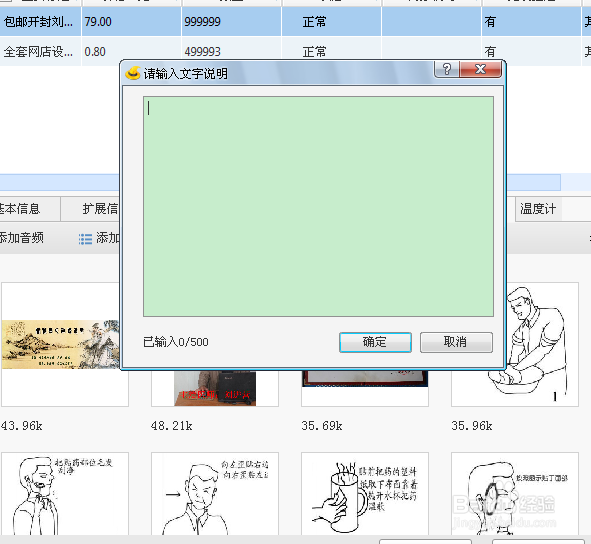Select the steaming cup sketch thumbnail
Viewport: 591px width, 544px height.
click(365, 493)
